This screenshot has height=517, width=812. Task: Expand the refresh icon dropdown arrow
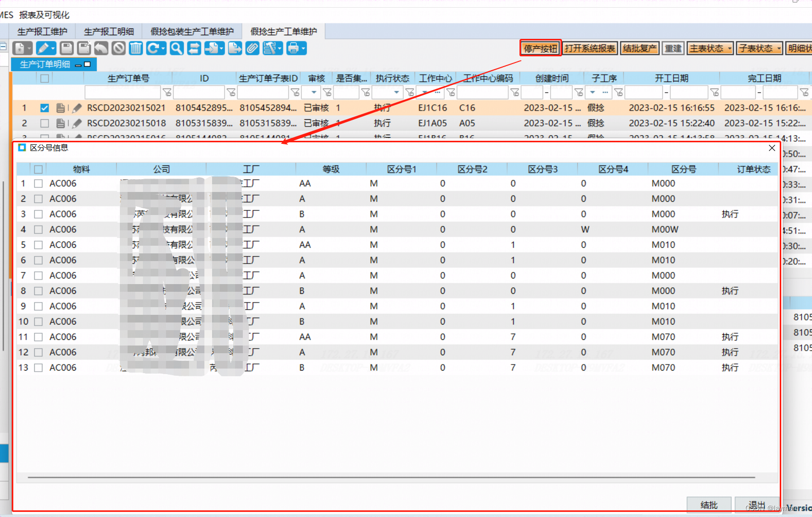(x=163, y=48)
